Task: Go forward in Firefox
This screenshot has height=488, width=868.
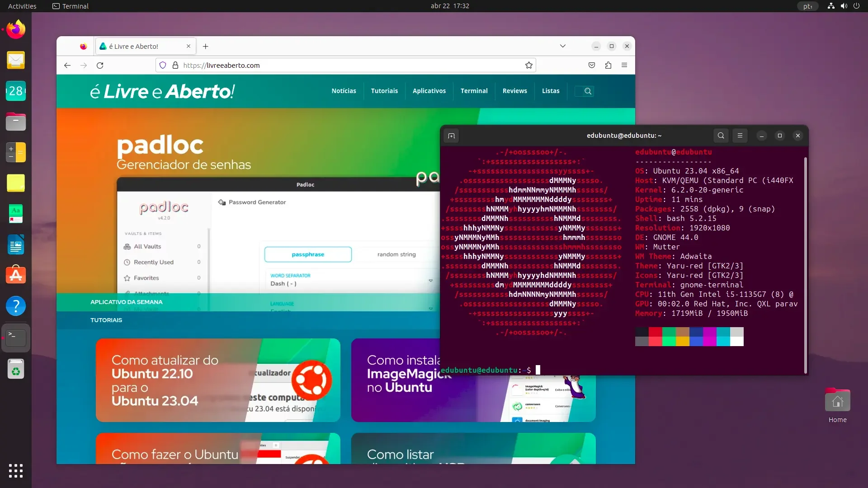Action: pyautogui.click(x=84, y=65)
